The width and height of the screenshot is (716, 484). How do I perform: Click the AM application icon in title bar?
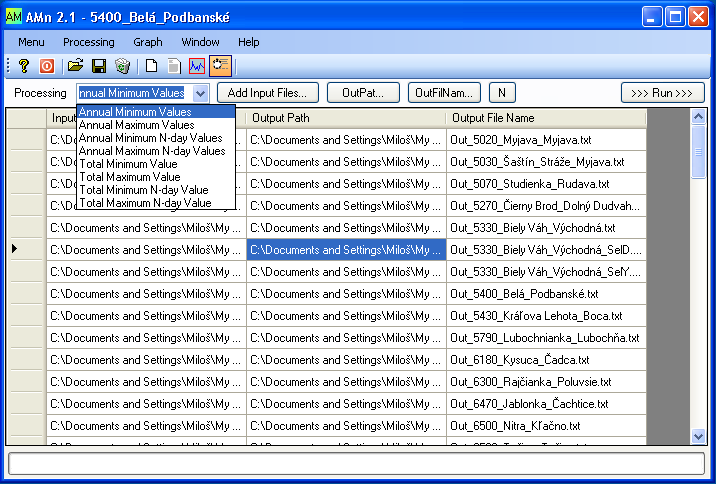[x=14, y=17]
